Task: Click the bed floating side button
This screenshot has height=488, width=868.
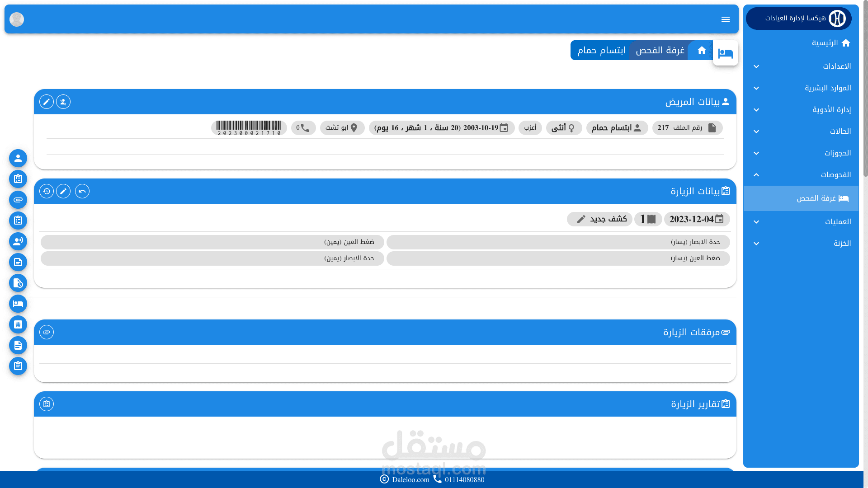Action: (18, 304)
